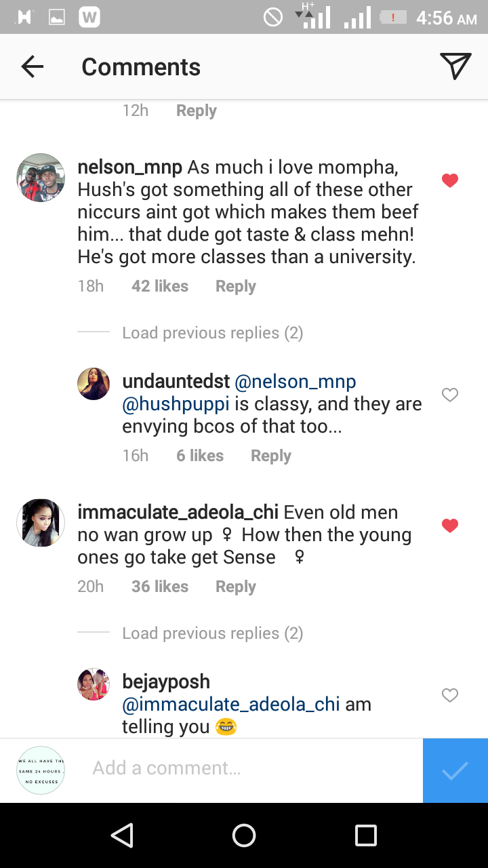
Task: Open immaculate_adeola_chi's profile avatar
Action: click(41, 523)
